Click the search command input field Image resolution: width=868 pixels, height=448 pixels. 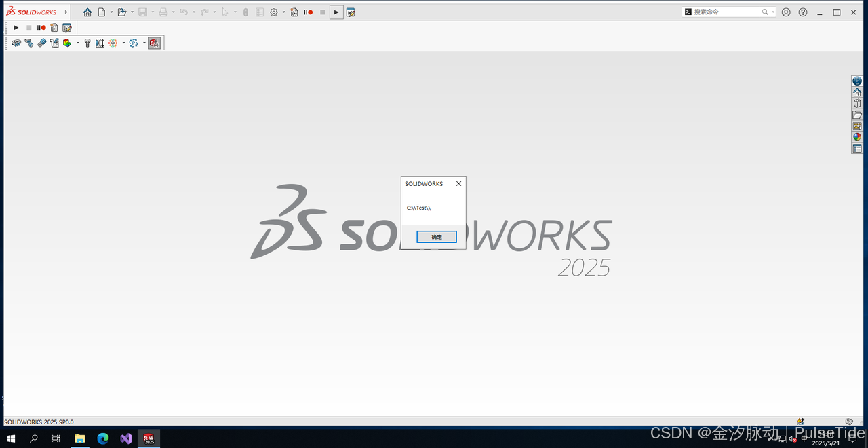click(x=722, y=11)
